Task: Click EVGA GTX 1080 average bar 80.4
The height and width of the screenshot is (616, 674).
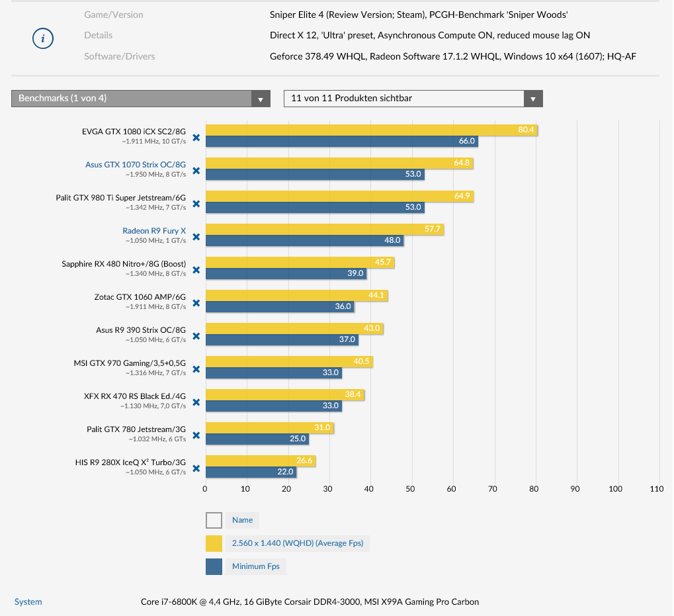Action: pos(371,130)
